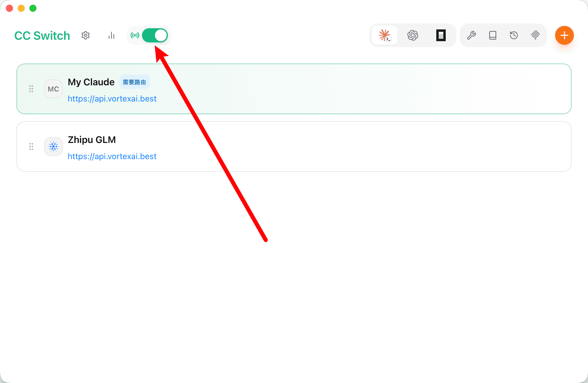Open My Claude's api.vortexai.best link
This screenshot has height=383, width=588.
[112, 99]
